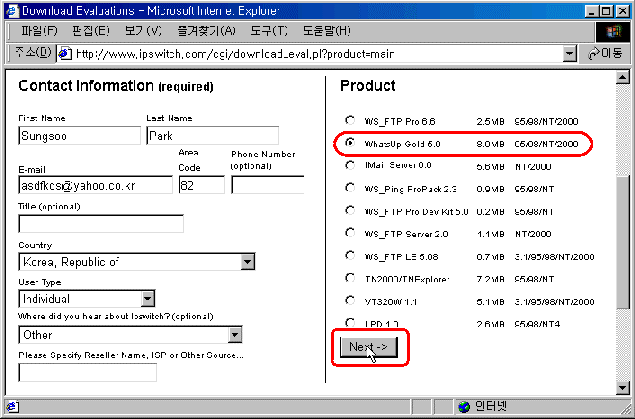Click the Windows logo throbber icon
The height and width of the screenshot is (419, 635).
(x=613, y=31)
